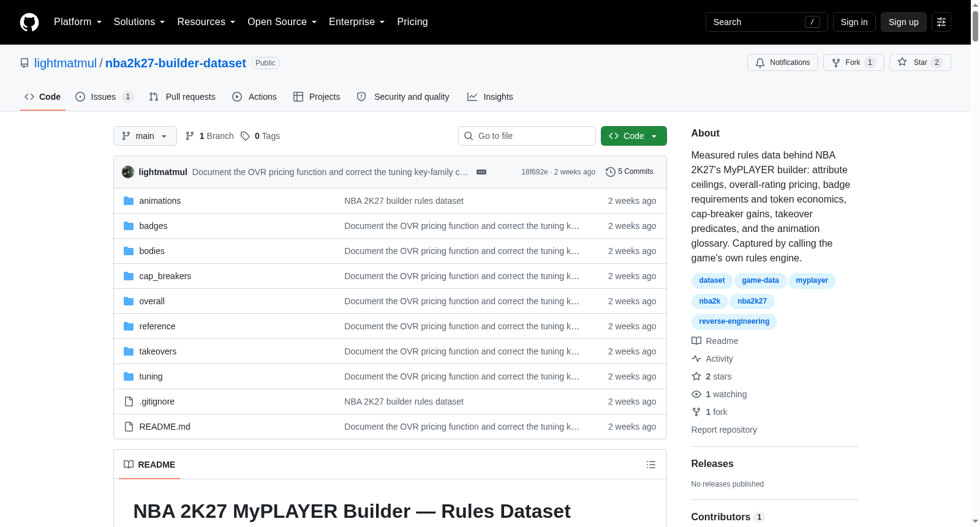980x527 pixels.
Task: Select the game-data topic tag
Action: tap(760, 280)
